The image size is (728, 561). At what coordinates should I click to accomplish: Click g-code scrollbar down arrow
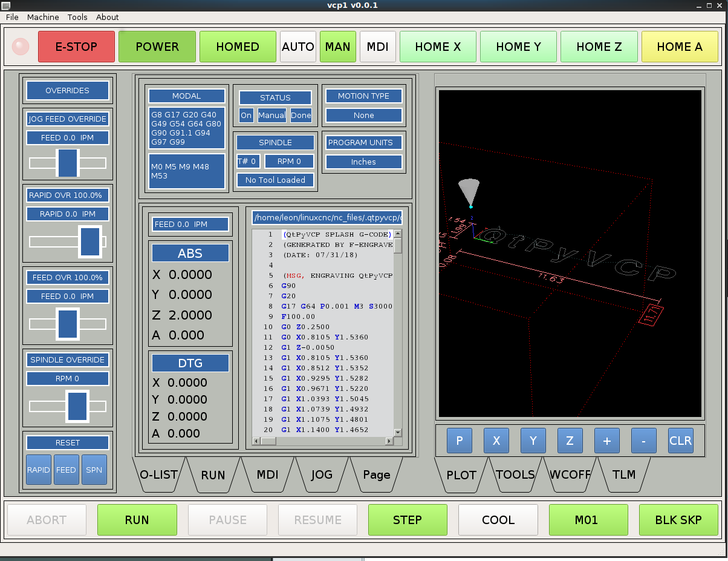pos(398,432)
